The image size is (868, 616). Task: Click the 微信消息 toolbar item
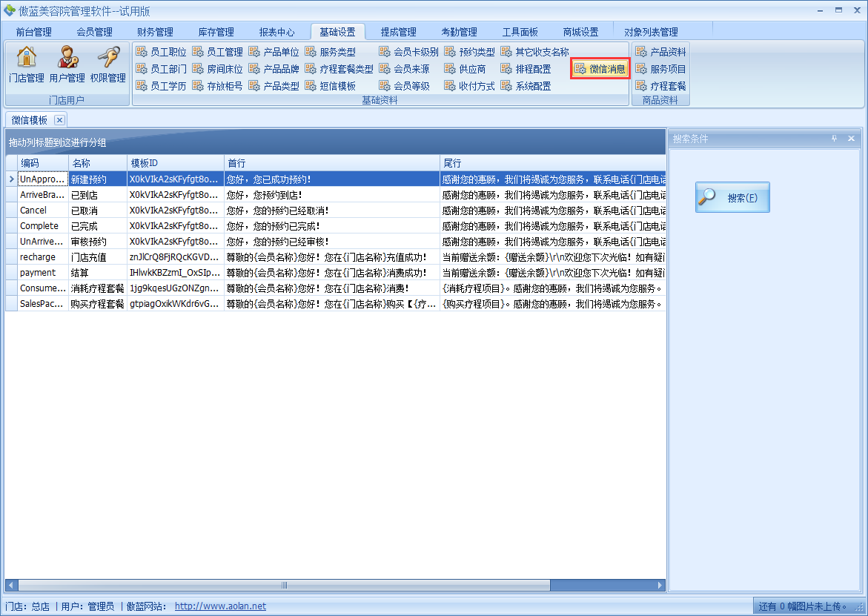pyautogui.click(x=600, y=69)
